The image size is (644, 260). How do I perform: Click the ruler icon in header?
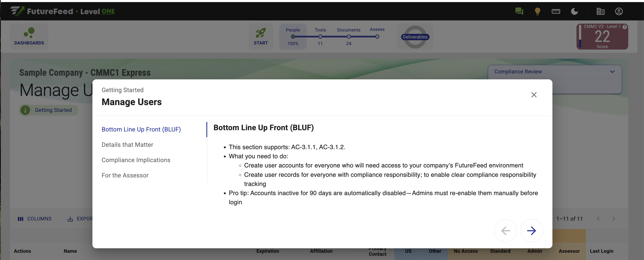tap(556, 11)
